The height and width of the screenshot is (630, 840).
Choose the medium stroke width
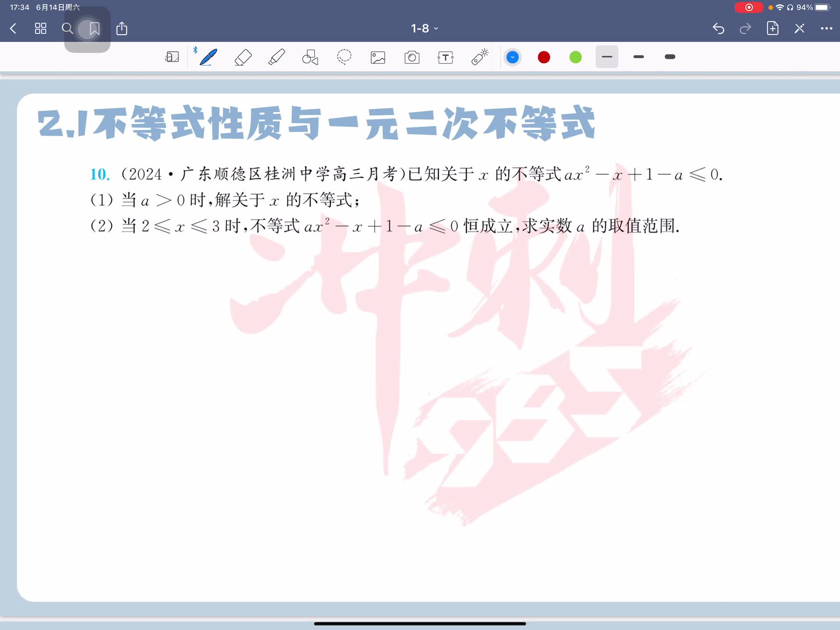pos(638,57)
